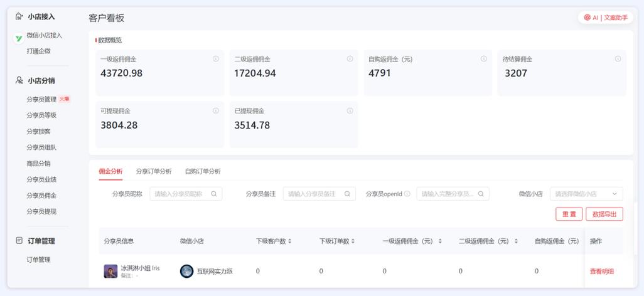Click info icon on 二级返佣佣金 card
This screenshot has width=644, height=296.
pyautogui.click(x=350, y=59)
